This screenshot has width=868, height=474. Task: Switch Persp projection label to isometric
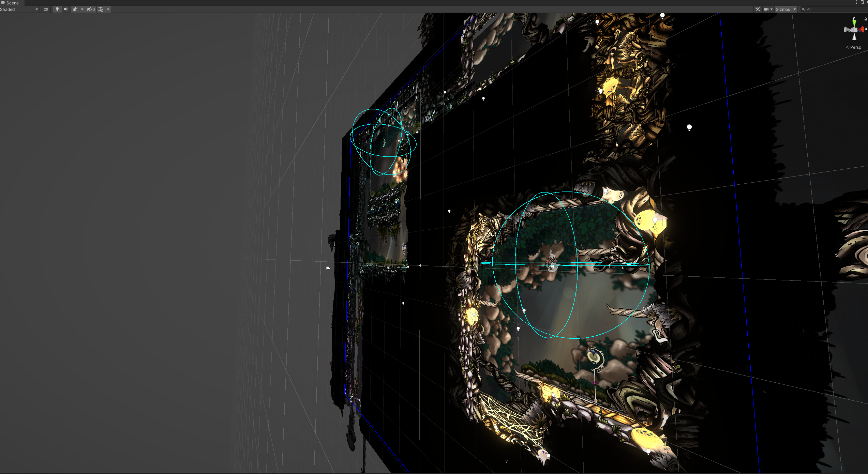(855, 47)
